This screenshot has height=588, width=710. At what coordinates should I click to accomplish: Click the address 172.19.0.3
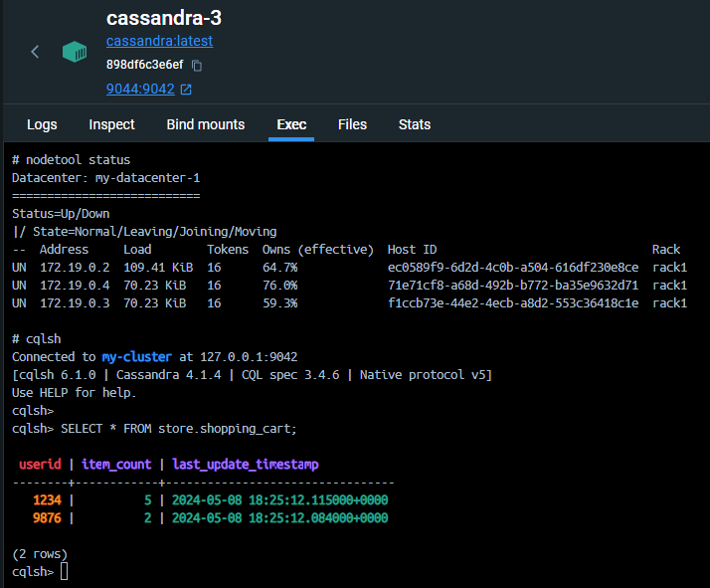75,303
